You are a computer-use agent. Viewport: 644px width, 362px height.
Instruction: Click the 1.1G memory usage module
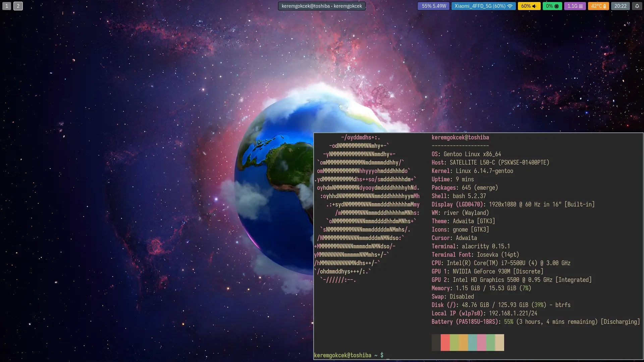pyautogui.click(x=575, y=6)
